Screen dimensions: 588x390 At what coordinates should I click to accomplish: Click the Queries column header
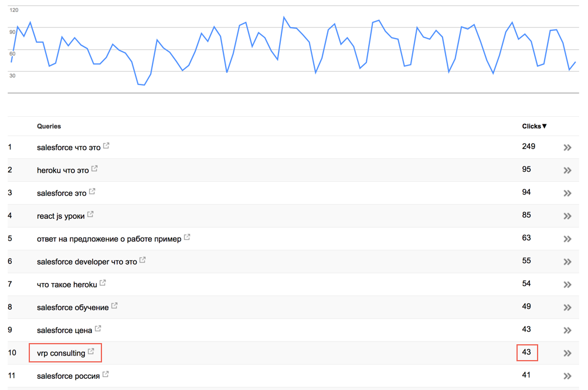(49, 126)
